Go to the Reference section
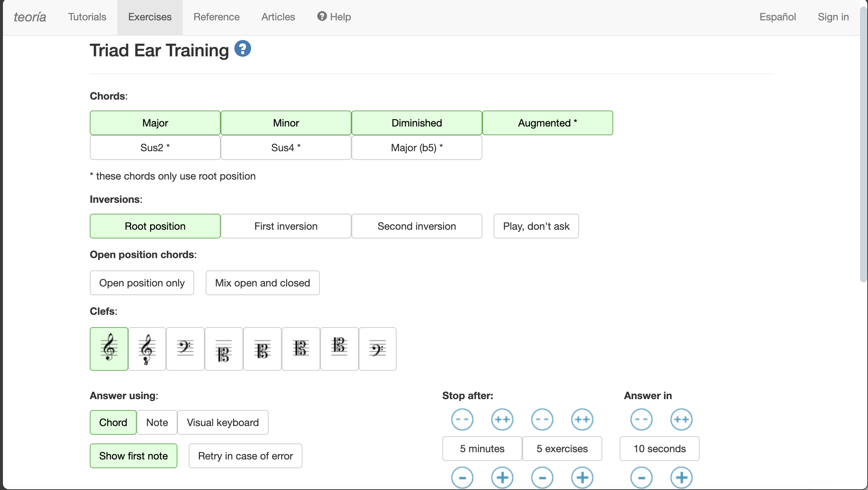This screenshot has height=490, width=868. point(216,17)
